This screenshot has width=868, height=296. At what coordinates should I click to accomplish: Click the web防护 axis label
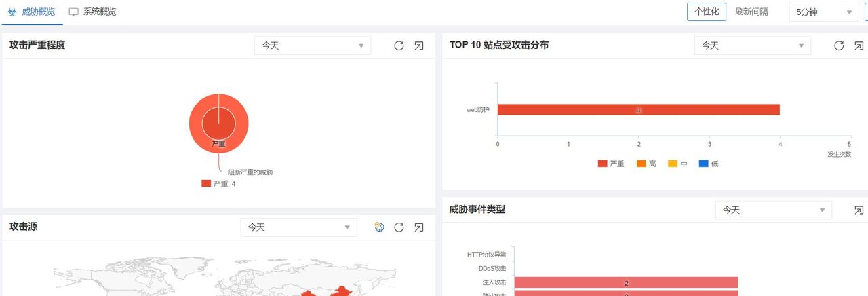click(x=477, y=109)
